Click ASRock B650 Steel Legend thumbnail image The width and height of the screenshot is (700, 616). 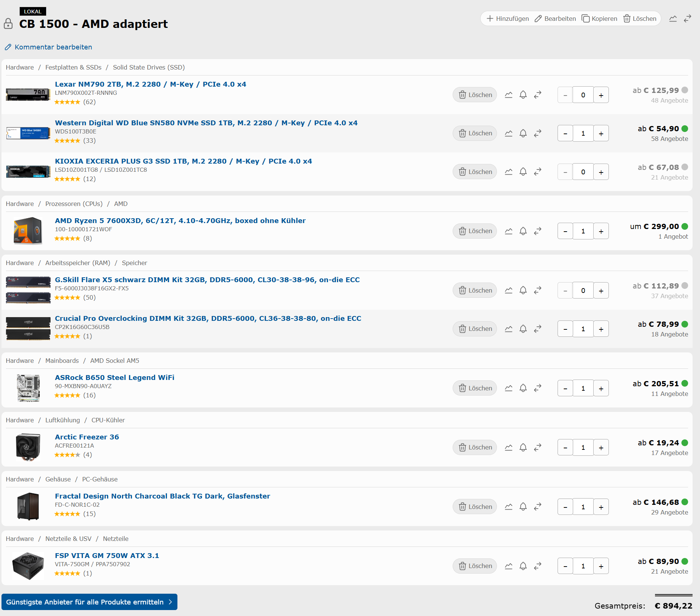(x=28, y=388)
